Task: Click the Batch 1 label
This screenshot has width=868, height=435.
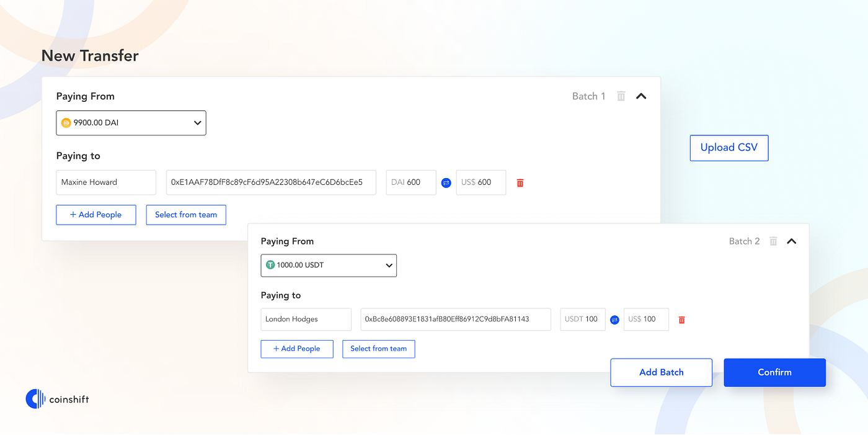Action: tap(588, 96)
